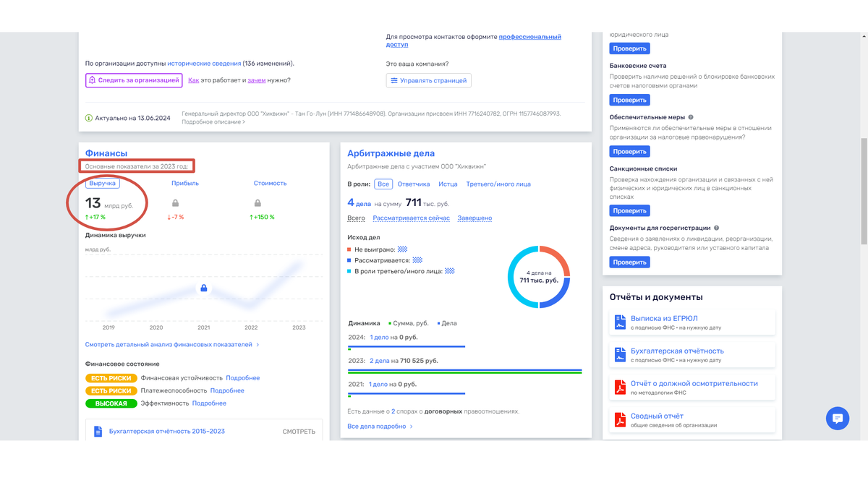Open 1 дело link for 2024

(x=379, y=338)
